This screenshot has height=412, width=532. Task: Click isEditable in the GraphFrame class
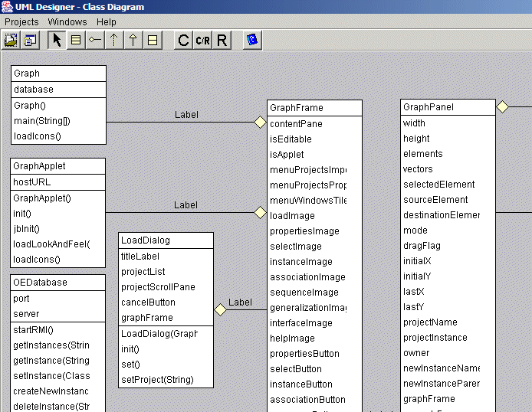(291, 139)
